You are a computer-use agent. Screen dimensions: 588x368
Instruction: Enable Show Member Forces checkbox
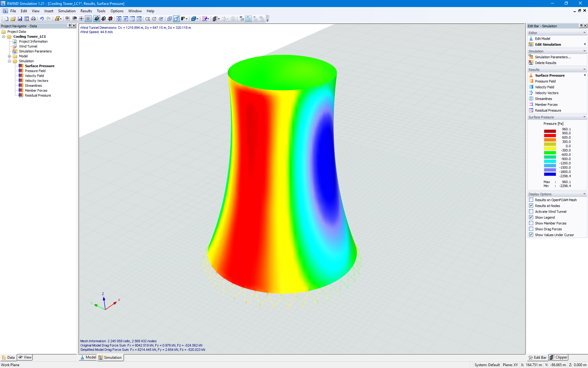[532, 223]
